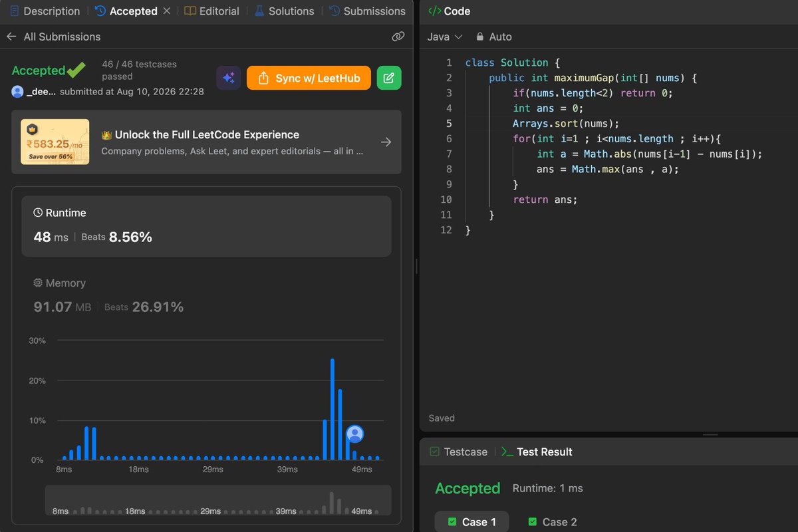The image size is (798, 532).
Task: Select the Accepted submission tab
Action: [126, 11]
